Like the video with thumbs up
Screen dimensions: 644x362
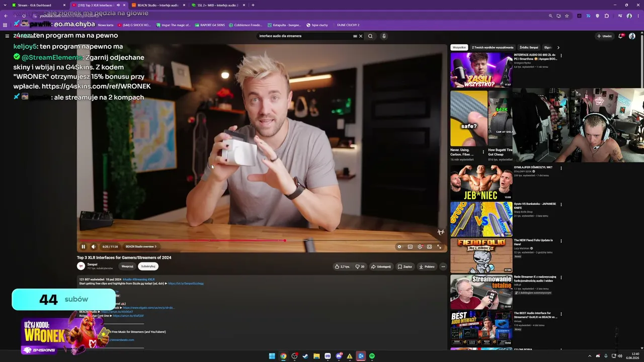point(342,266)
